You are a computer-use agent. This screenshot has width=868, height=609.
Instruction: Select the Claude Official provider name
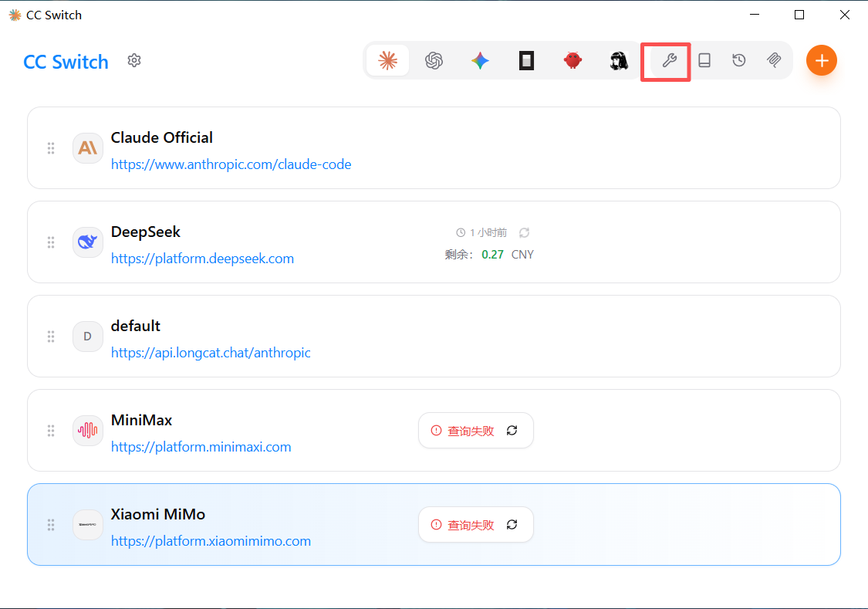pos(162,137)
